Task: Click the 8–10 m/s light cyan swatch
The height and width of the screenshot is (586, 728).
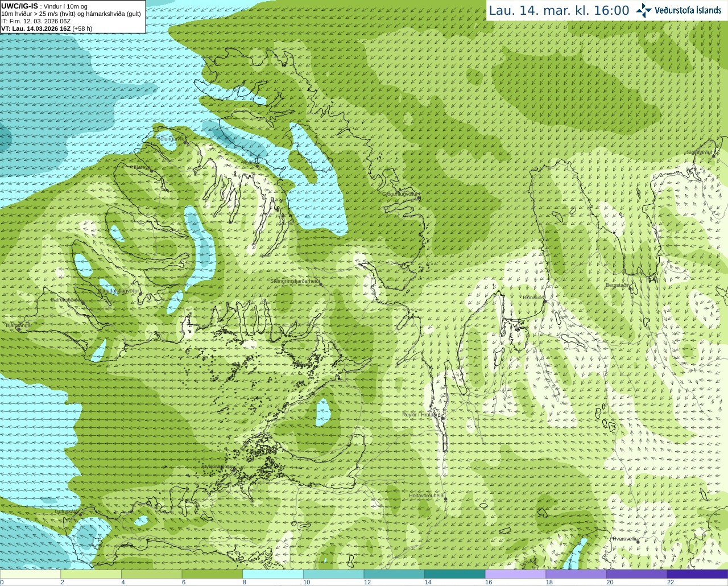Action: tap(273, 574)
